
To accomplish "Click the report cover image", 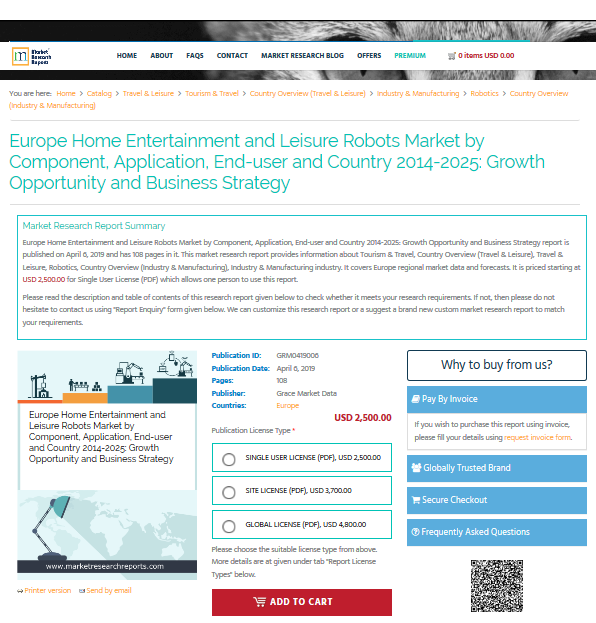I will [x=107, y=465].
